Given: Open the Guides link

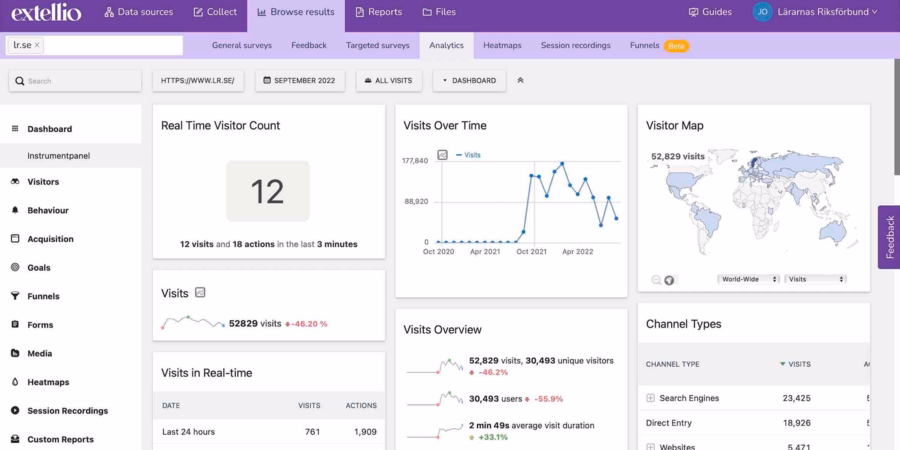Looking at the screenshot, I should (710, 12).
